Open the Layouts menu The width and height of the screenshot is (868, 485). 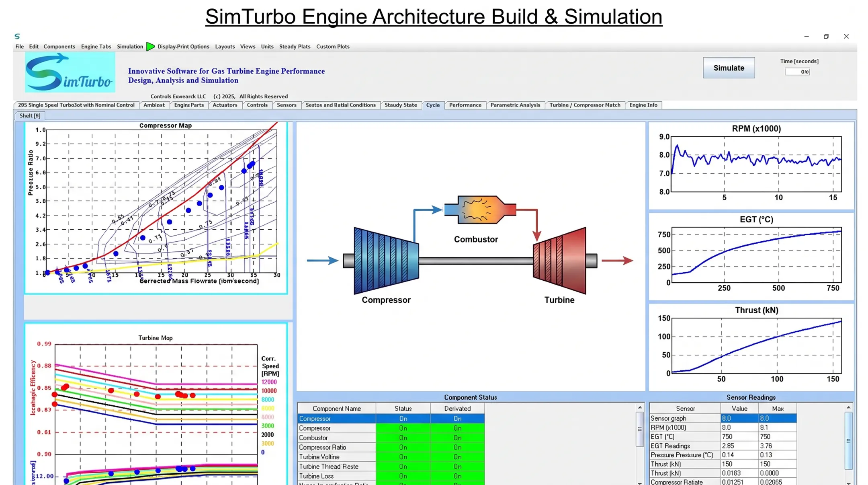pos(225,47)
